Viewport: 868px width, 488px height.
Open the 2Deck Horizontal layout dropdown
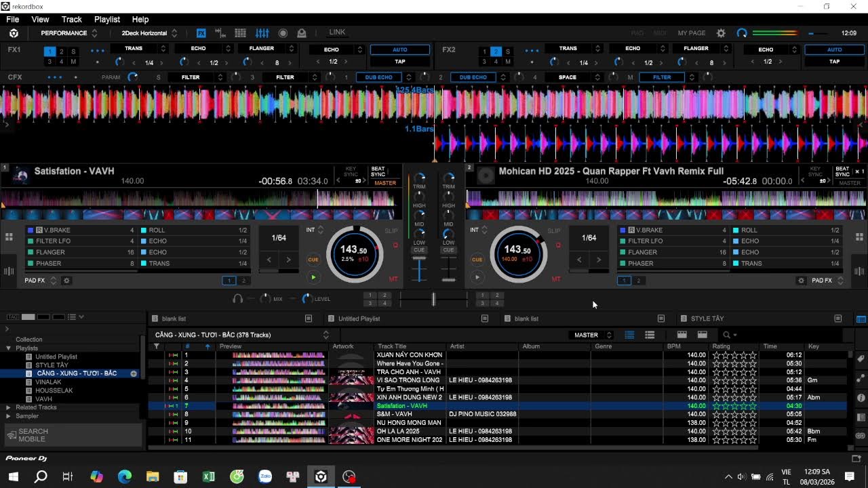coord(150,33)
